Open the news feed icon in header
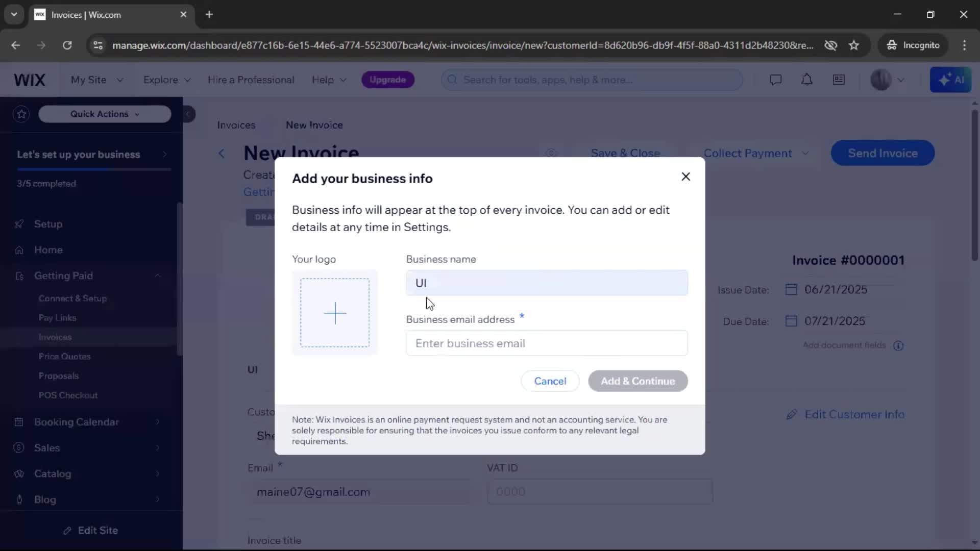The image size is (980, 551). coord(839,80)
